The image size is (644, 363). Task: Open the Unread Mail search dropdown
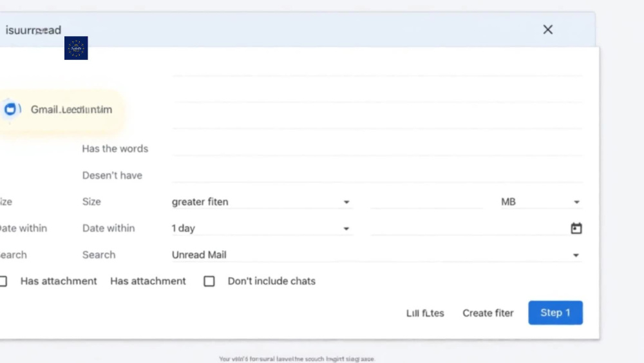coord(377,255)
